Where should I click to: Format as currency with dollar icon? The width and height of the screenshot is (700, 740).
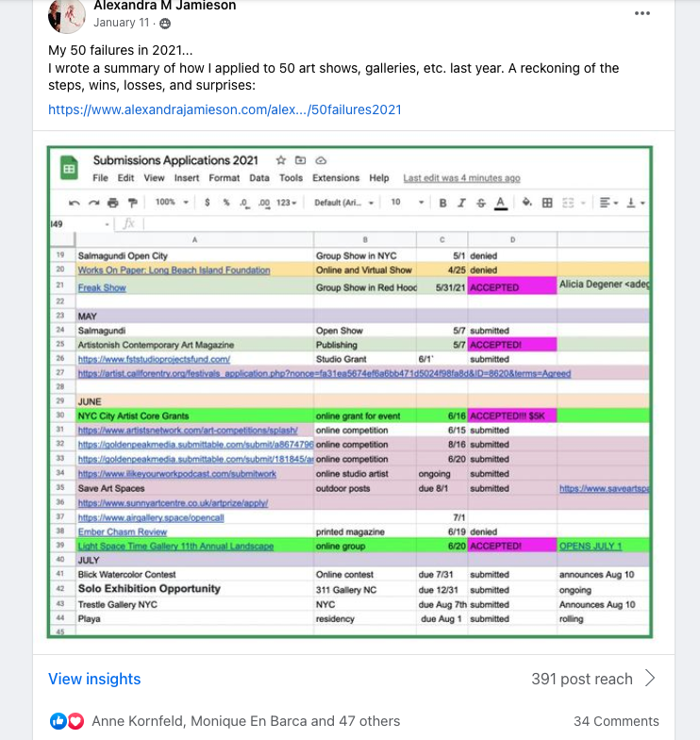coord(208,202)
